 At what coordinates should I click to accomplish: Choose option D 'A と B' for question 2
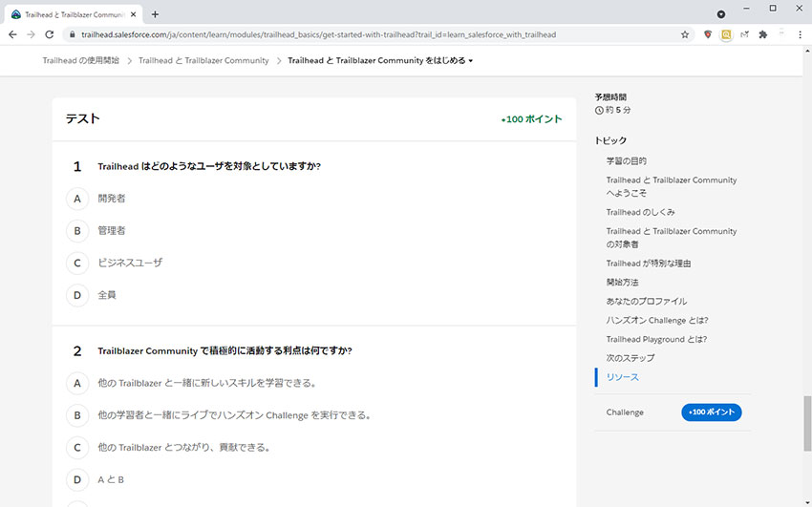pos(77,479)
